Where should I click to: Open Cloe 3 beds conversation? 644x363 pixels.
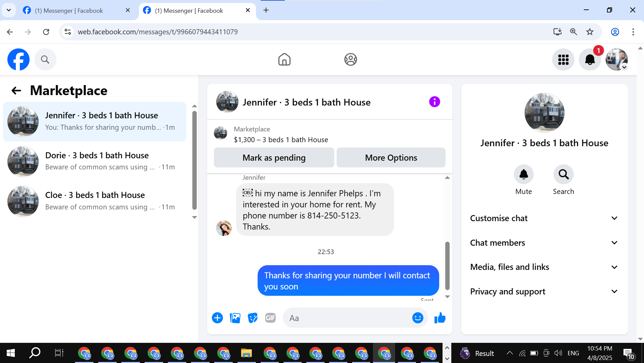[94, 201]
